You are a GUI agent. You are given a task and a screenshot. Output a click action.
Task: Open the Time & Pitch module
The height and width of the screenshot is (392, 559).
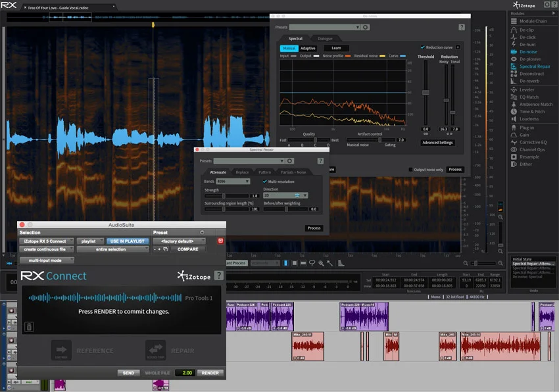[x=532, y=112]
